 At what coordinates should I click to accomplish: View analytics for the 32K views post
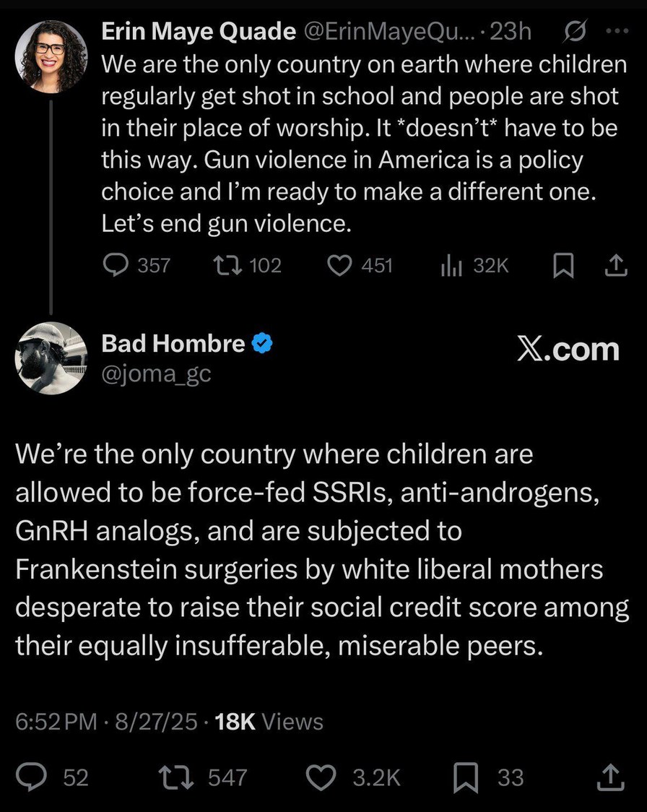(451, 266)
